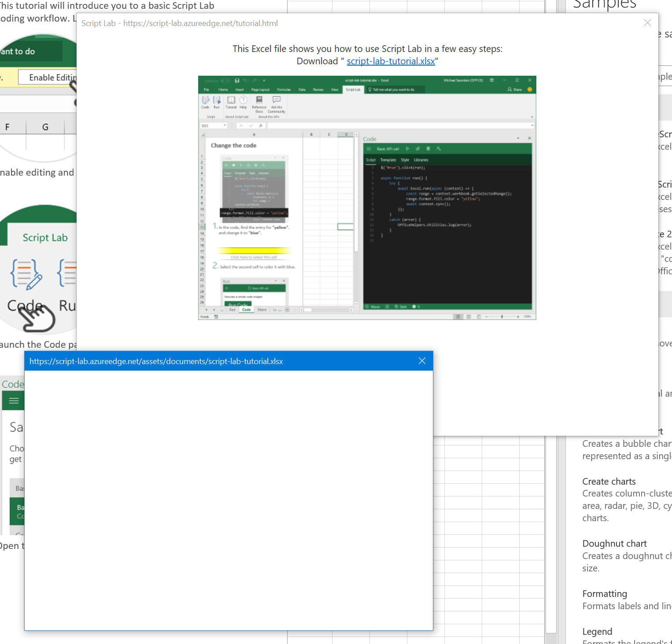Select column G header in background worksheet
The image size is (672, 644).
coord(45,127)
